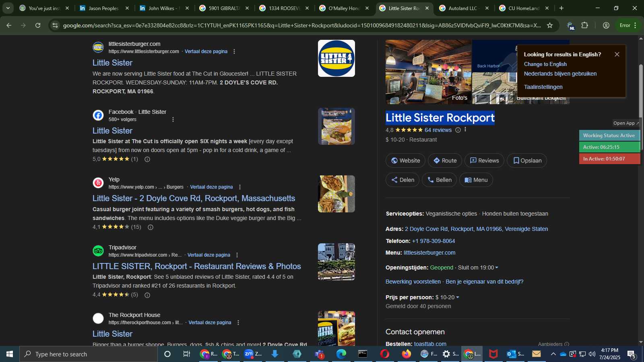Viewport: 644px width, 362px height.
Task: Bookmark this page with the star icon
Action: point(550,25)
